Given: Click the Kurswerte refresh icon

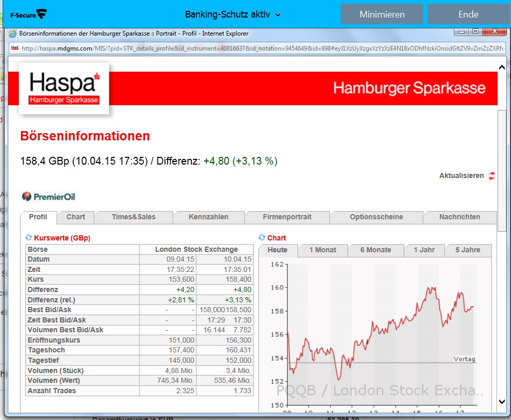Looking at the screenshot, I should (x=29, y=238).
